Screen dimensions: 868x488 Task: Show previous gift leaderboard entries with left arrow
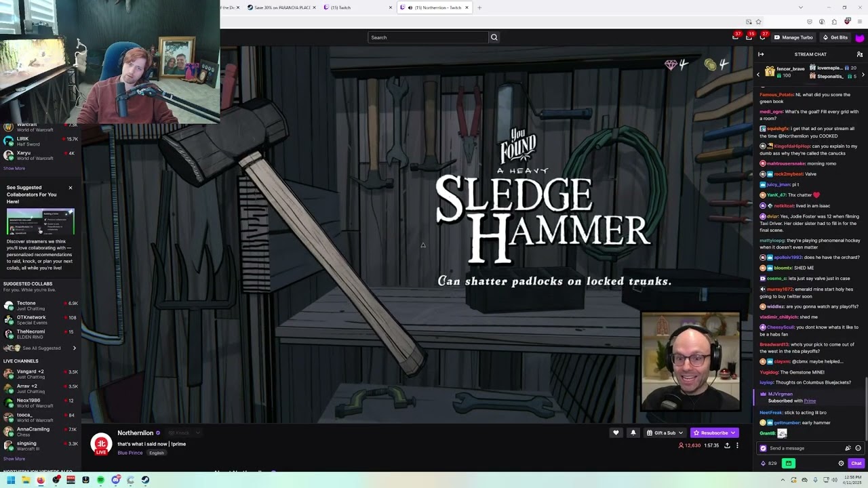(x=759, y=75)
